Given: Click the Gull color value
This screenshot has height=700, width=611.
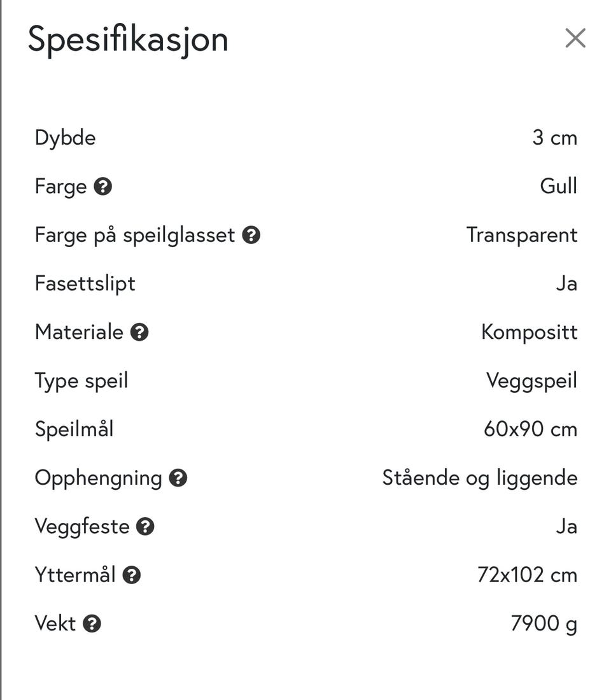Looking at the screenshot, I should (x=558, y=187).
